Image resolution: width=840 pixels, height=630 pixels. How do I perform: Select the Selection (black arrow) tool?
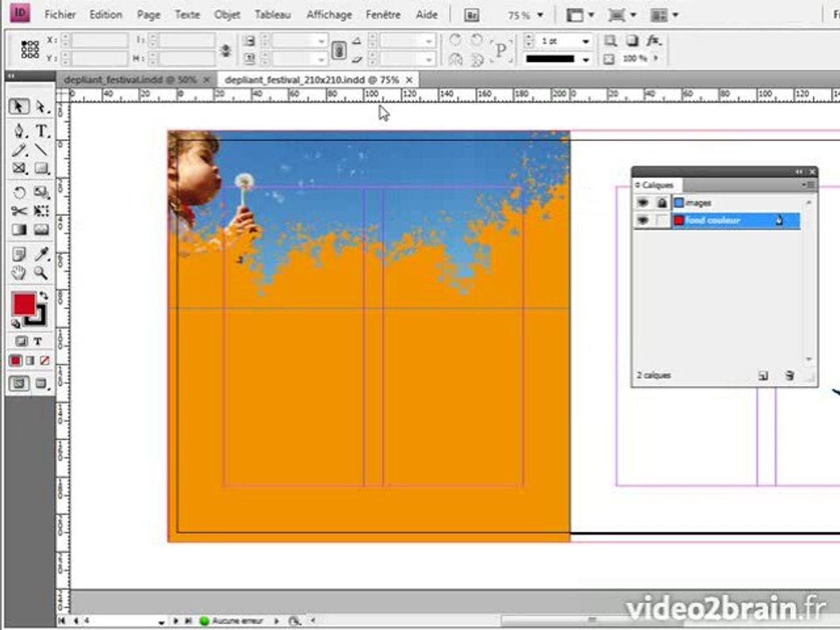[18, 107]
